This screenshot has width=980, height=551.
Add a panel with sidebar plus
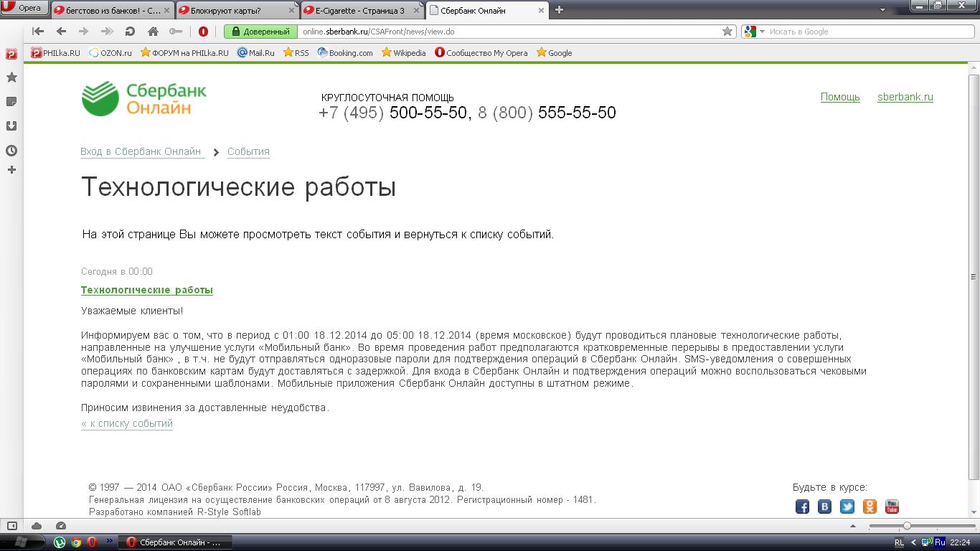[11, 170]
